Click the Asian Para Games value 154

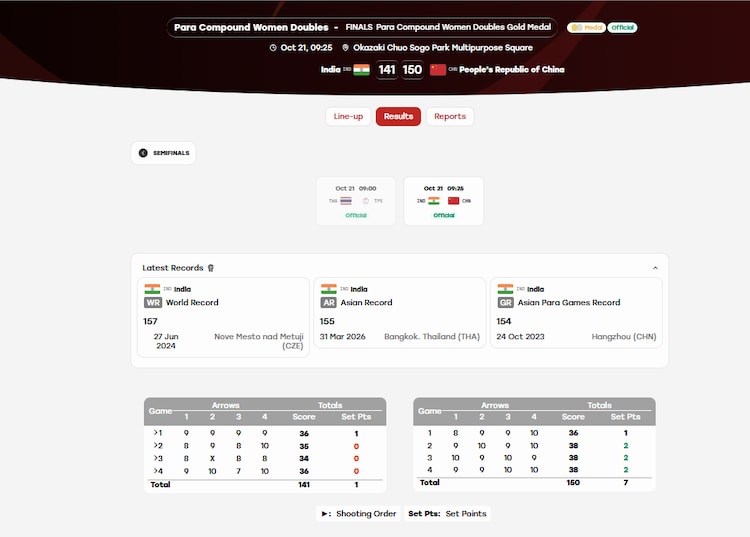tap(504, 321)
